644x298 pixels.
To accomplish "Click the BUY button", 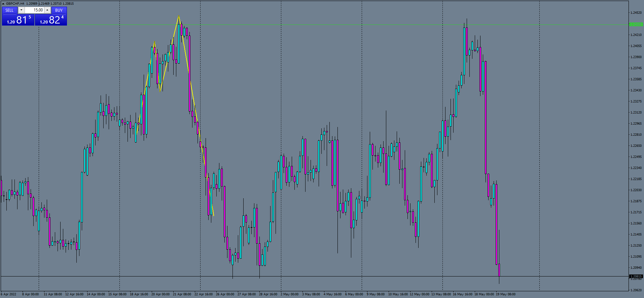I will click(x=59, y=10).
